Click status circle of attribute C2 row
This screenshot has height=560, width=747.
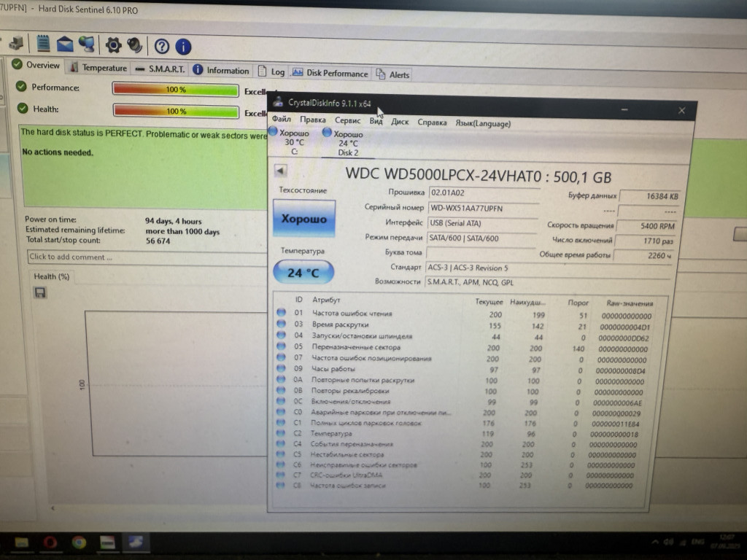point(281,433)
